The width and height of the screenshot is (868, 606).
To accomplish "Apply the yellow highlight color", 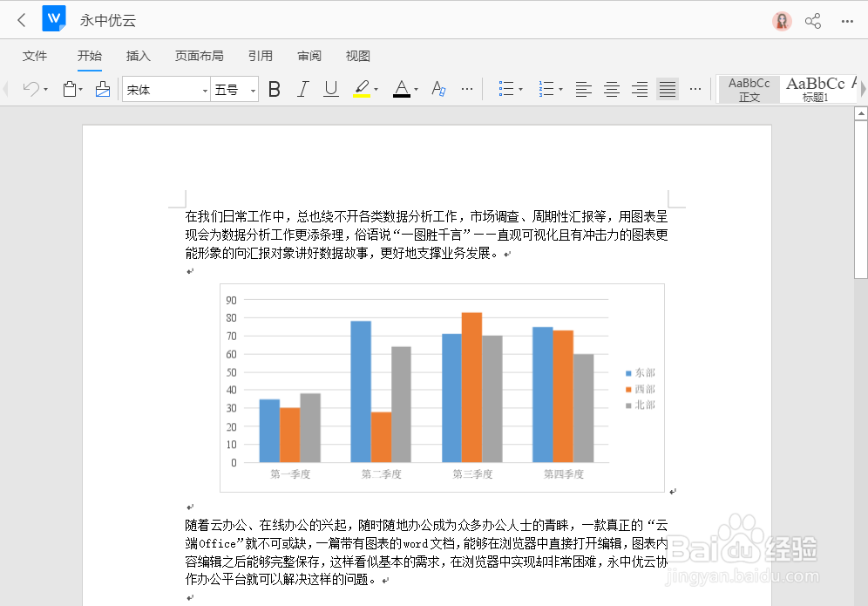I will click(x=362, y=89).
